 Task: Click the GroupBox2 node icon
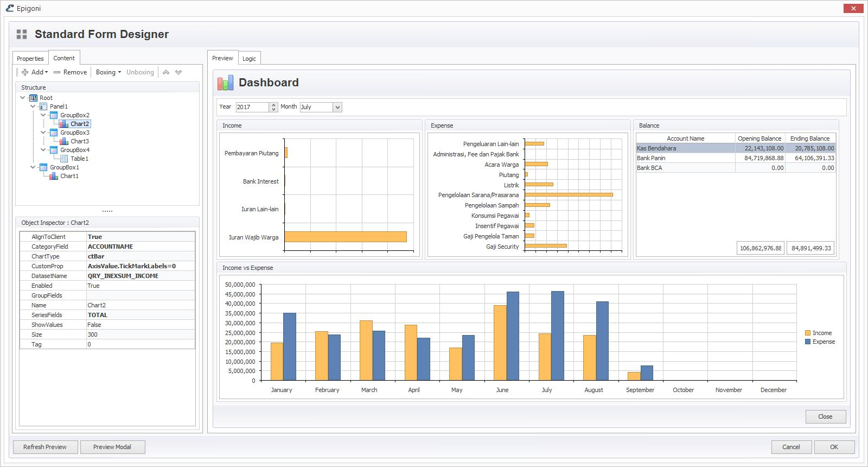pyautogui.click(x=54, y=115)
